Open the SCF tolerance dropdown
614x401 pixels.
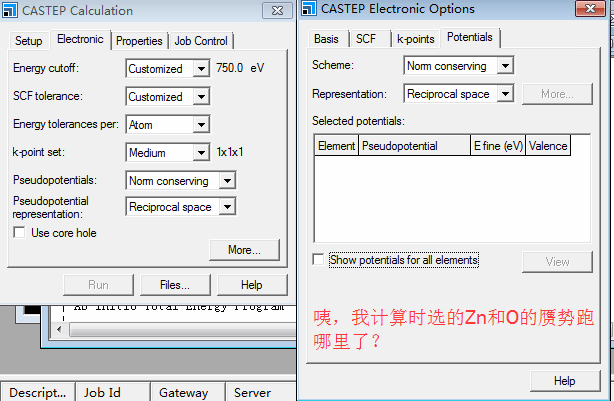(201, 97)
